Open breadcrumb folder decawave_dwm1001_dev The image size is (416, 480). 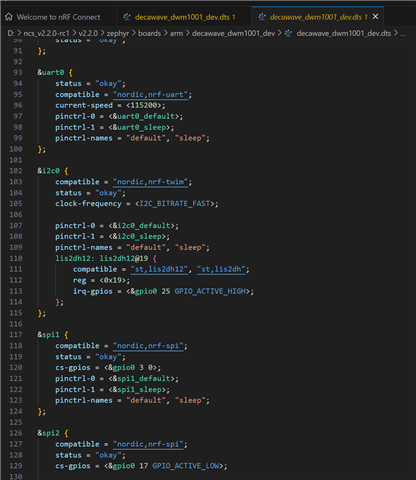pyautogui.click(x=233, y=33)
